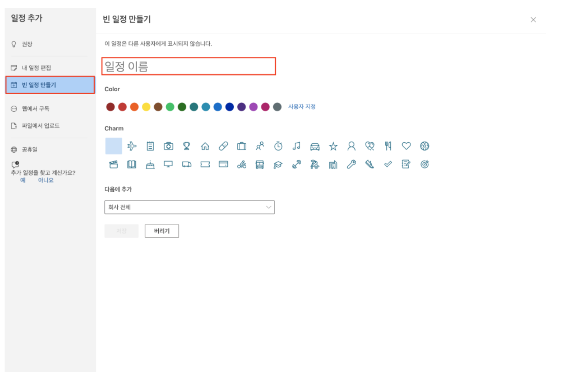The height and width of the screenshot is (384, 588).
Task: Choose the computer monitor charm
Action: pyautogui.click(x=168, y=165)
